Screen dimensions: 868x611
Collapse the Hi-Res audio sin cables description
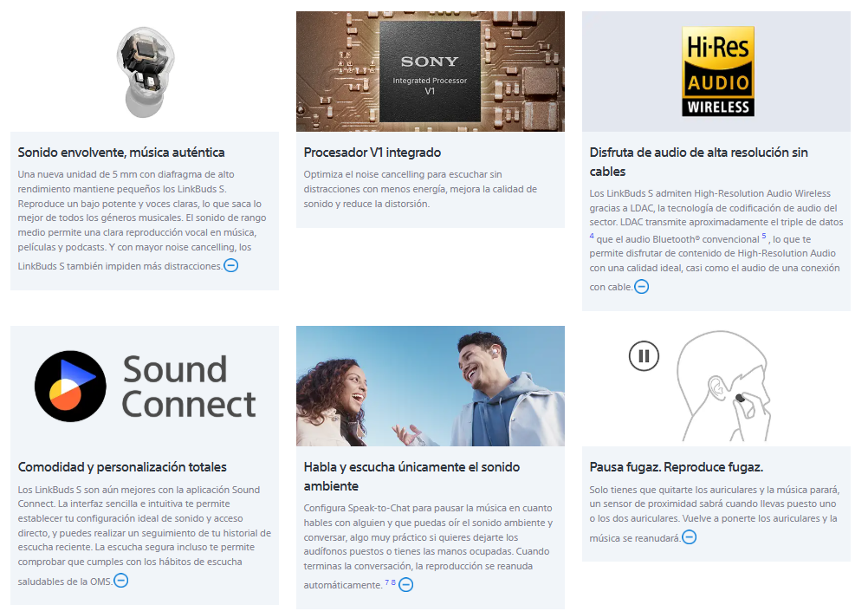(x=641, y=286)
